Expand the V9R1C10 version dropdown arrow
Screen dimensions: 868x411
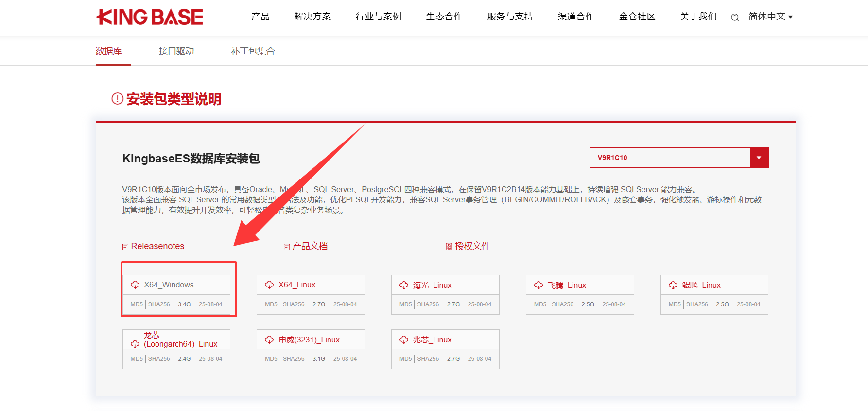(x=759, y=158)
